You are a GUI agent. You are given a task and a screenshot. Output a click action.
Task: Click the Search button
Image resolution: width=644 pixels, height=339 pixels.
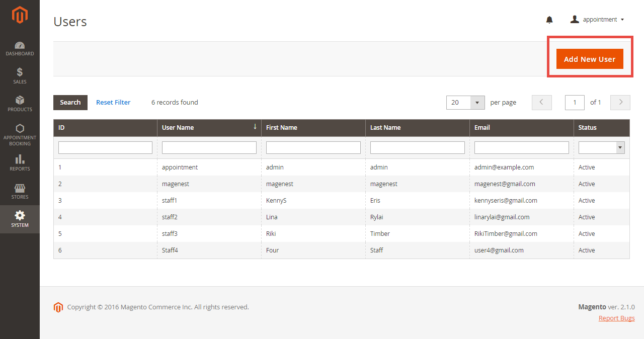pyautogui.click(x=70, y=103)
